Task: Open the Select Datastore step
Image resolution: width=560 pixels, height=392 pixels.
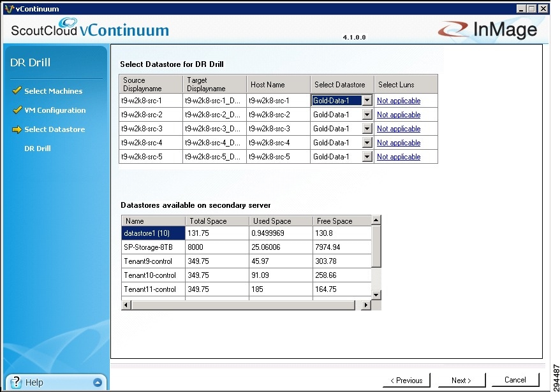Action: click(55, 129)
